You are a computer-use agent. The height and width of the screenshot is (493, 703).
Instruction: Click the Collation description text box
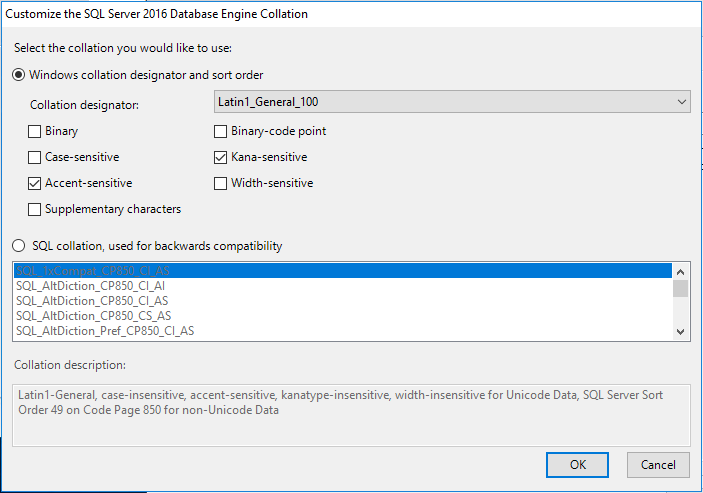pos(352,415)
